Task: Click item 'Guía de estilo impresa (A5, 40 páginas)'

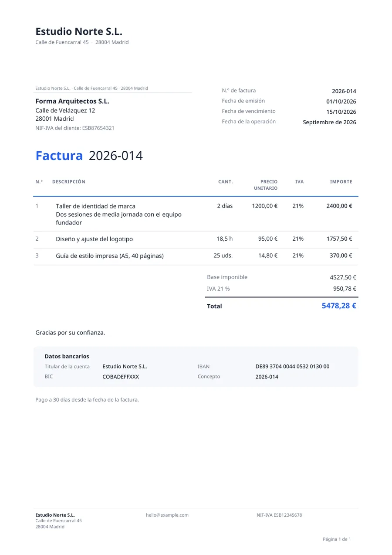Action: pos(110,256)
